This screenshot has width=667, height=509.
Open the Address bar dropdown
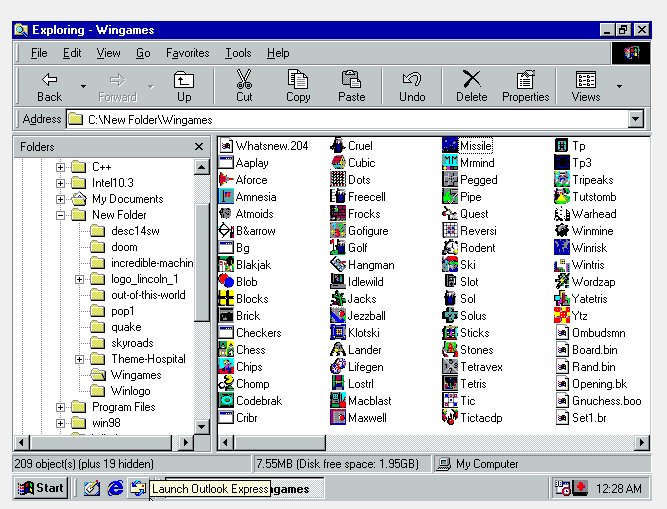pyautogui.click(x=636, y=119)
